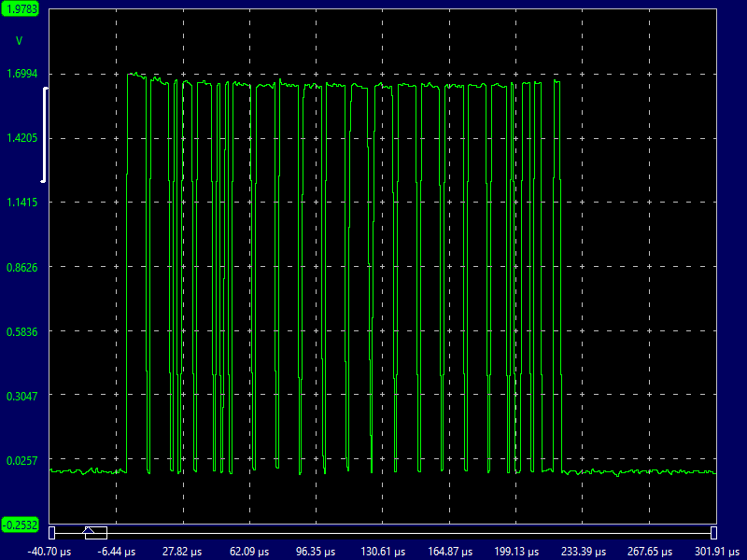The height and width of the screenshot is (560, 747).
Task: Click the 164.87 µs time axis label
Action: point(450,552)
